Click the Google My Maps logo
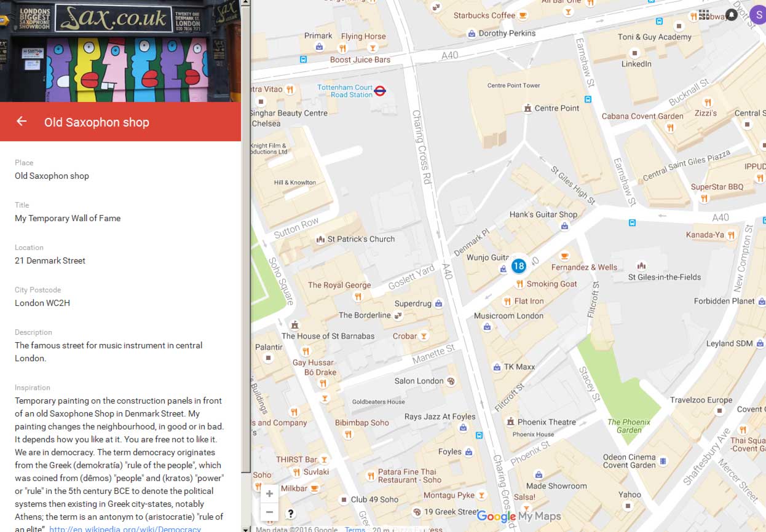Screen dimensions: 766x532 [519, 516]
